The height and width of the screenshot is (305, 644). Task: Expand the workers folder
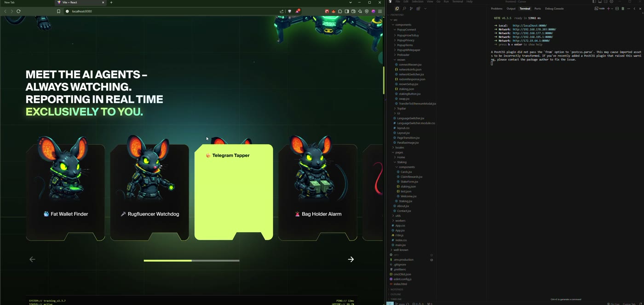(x=399, y=221)
